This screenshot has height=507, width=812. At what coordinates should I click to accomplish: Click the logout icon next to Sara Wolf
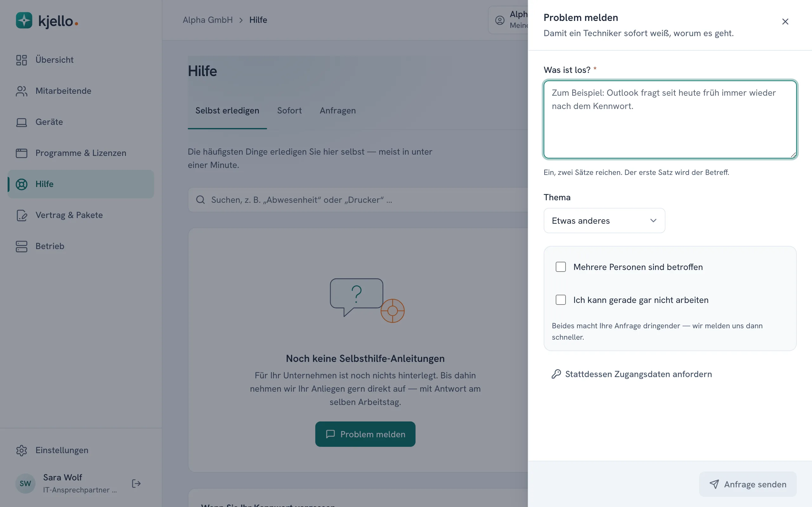click(x=136, y=484)
